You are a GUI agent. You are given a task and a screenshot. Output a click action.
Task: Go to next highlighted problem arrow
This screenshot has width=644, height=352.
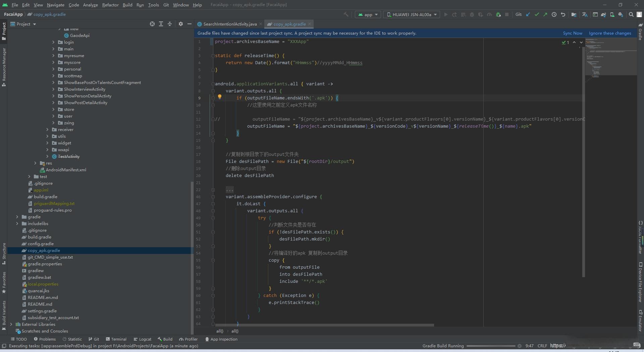click(581, 42)
